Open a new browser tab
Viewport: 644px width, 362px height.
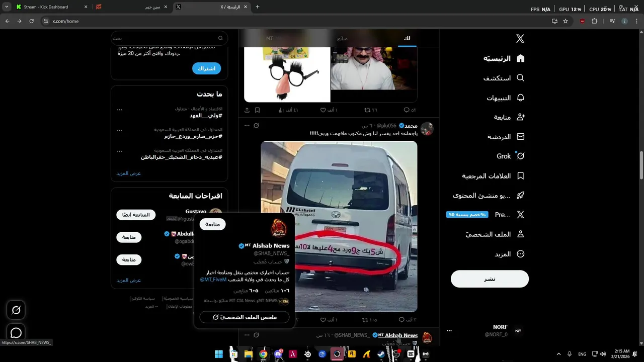point(258,7)
